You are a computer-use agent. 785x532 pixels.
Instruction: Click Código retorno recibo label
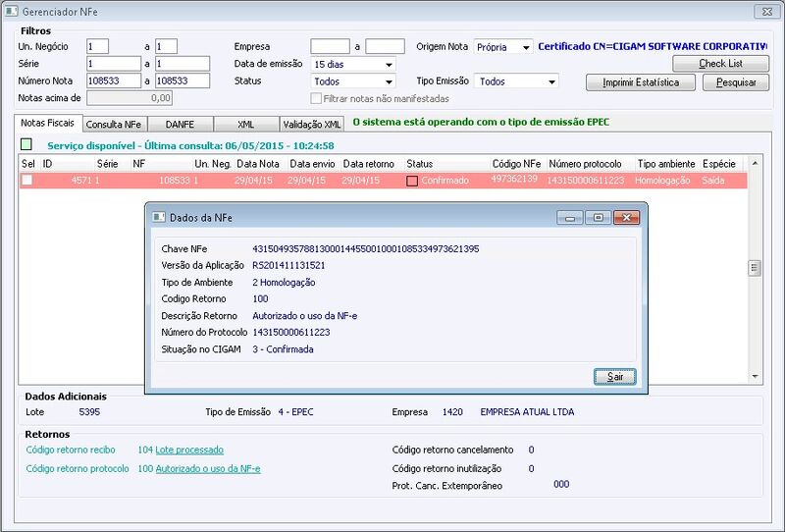pyautogui.click(x=71, y=450)
